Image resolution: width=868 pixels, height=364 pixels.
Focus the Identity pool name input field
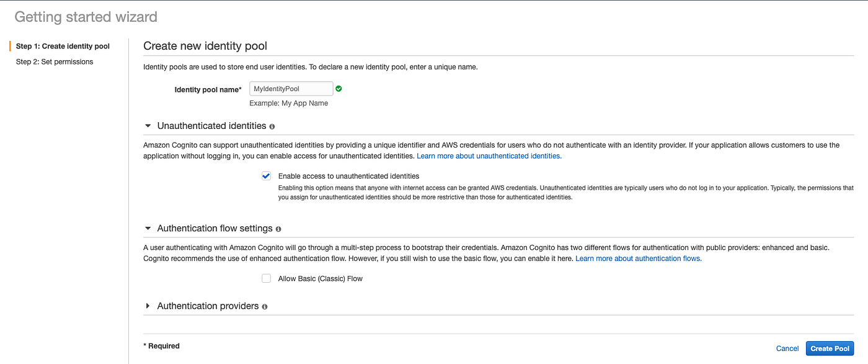[x=291, y=89]
